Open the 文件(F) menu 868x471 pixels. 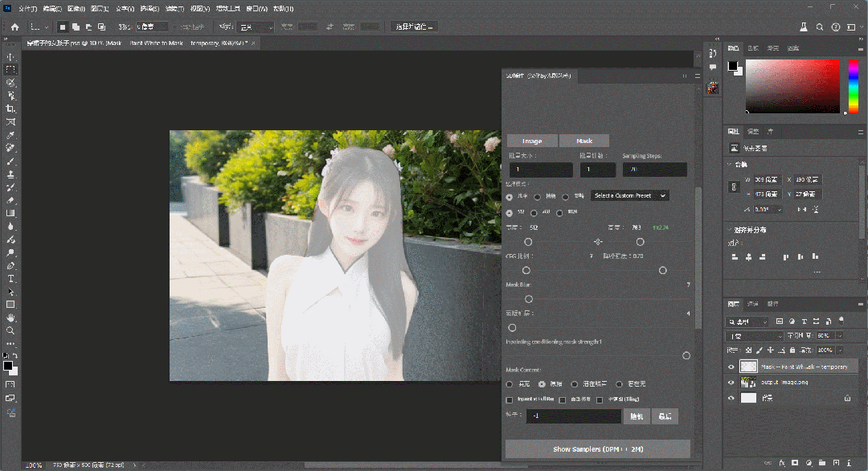[x=27, y=9]
